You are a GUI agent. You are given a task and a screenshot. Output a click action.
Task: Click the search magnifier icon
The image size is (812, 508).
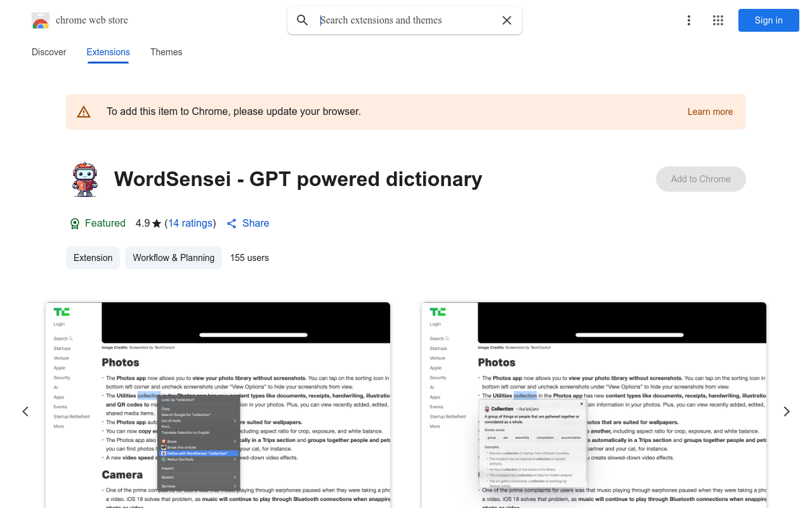(x=303, y=20)
